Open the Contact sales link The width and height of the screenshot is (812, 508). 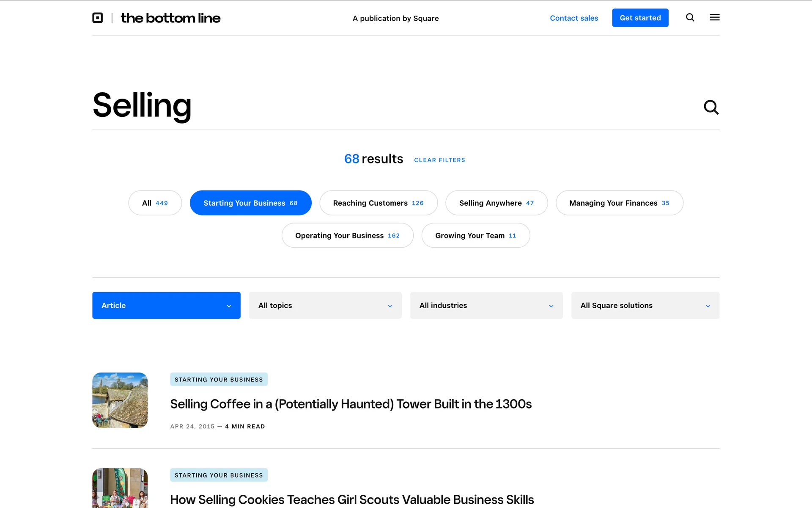[574, 18]
